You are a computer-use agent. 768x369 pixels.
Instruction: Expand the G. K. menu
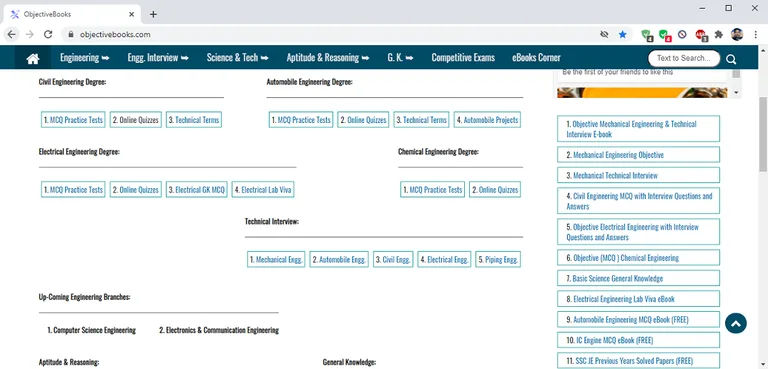400,58
